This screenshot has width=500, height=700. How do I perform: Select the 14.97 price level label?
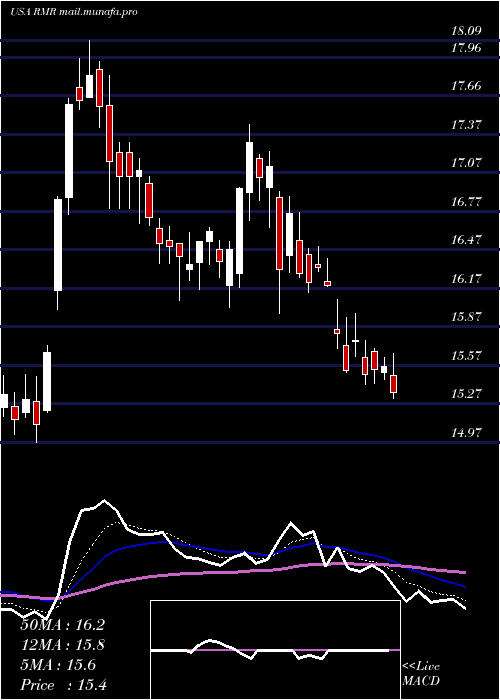pyautogui.click(x=466, y=433)
